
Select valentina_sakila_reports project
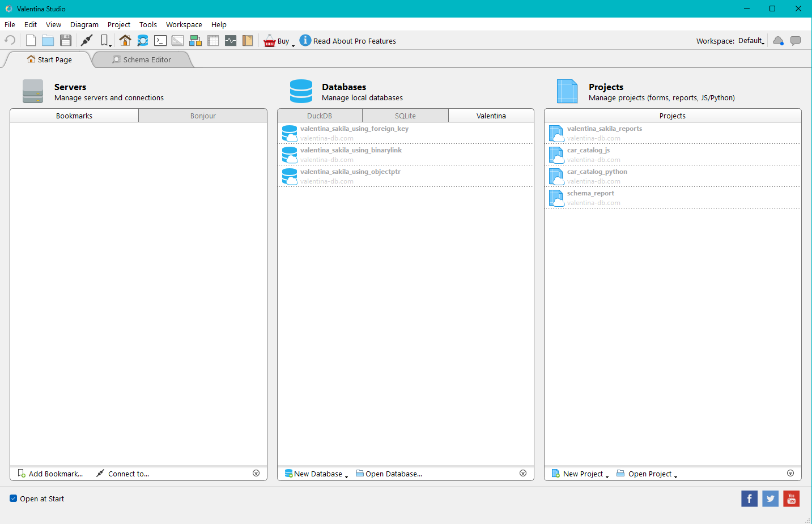(x=673, y=133)
